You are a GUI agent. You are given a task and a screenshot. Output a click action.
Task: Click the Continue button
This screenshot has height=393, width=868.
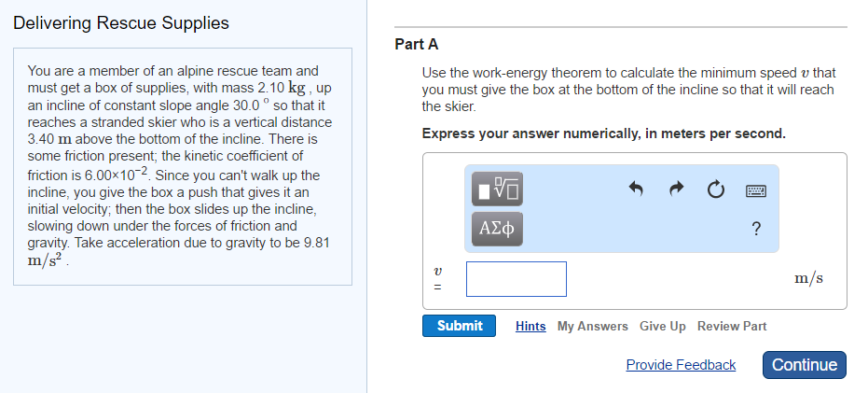(805, 365)
